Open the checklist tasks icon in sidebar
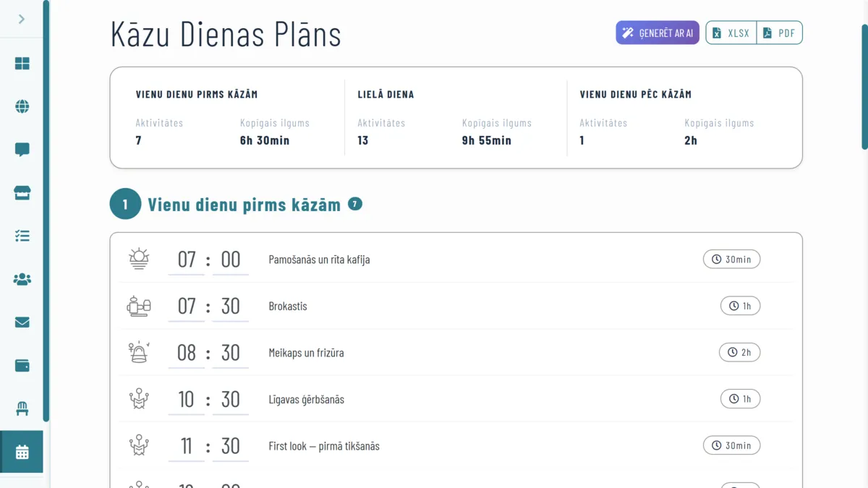Viewport: 868px width, 488px height. pos(22,236)
